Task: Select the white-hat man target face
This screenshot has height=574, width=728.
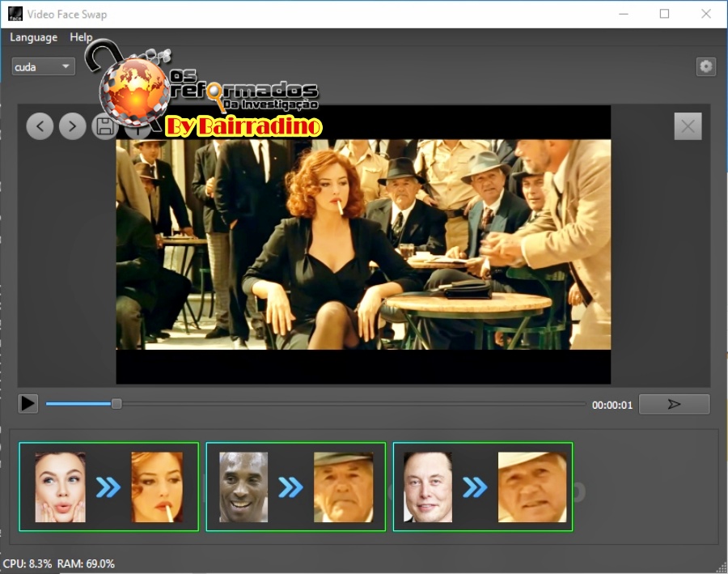Action: 532,487
